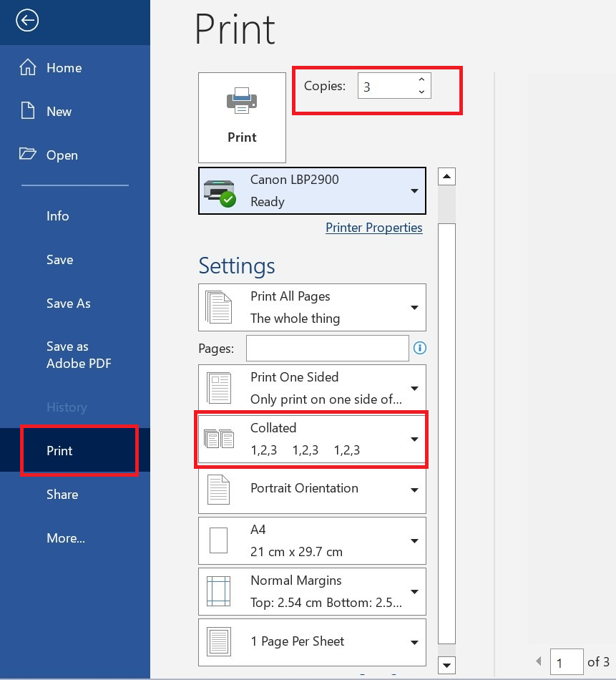Screen dimensions: 616x680
Task: Increase copies with the up arrow
Action: 421,79
